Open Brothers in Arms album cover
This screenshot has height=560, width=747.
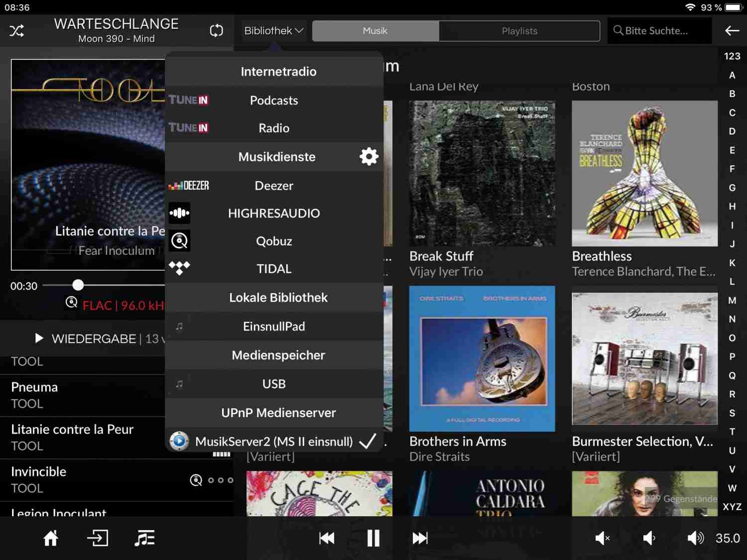pos(482,358)
